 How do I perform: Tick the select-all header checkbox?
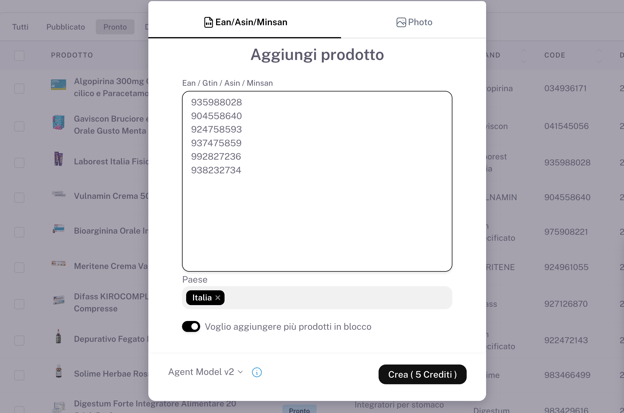point(19,55)
